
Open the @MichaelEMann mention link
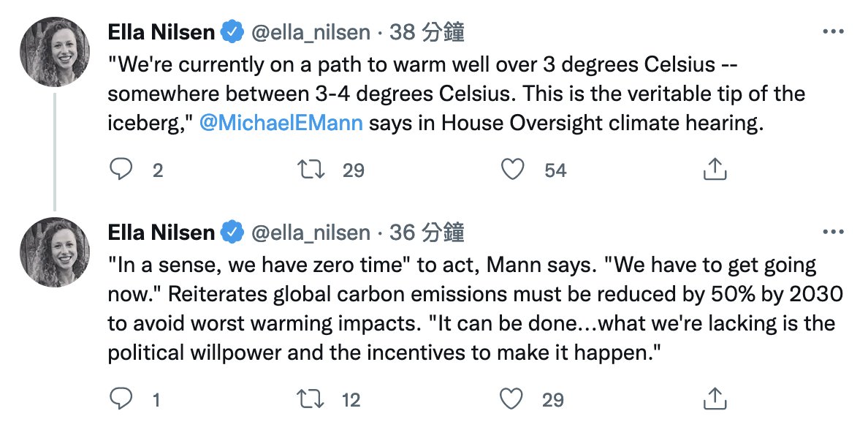[281, 123]
